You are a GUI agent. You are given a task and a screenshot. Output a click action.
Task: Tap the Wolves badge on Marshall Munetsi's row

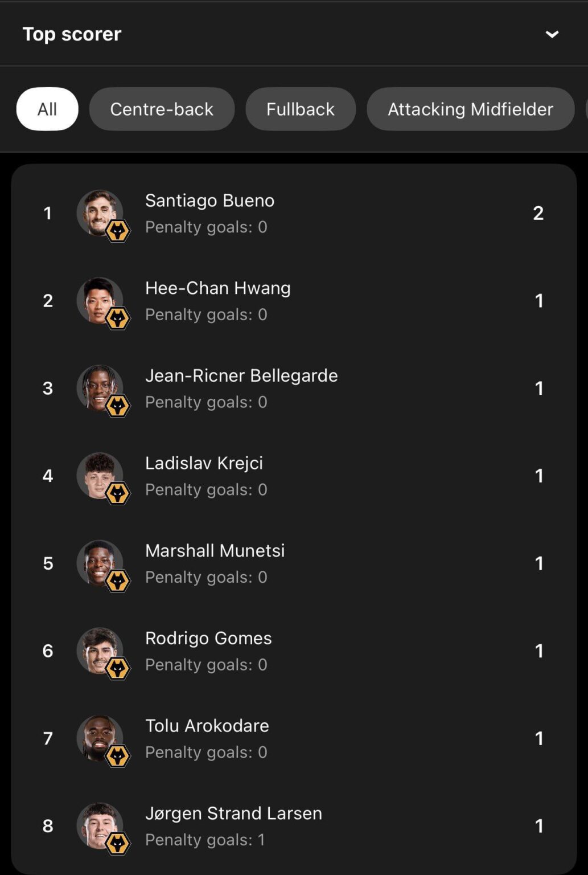118,581
